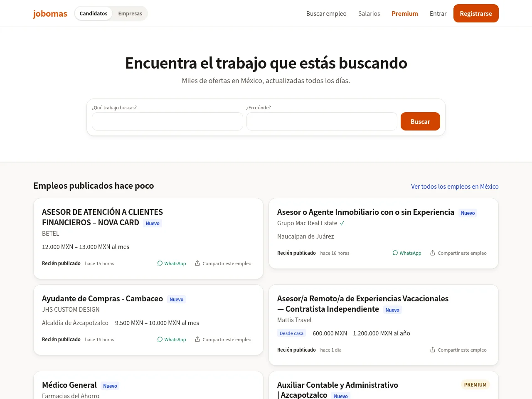Focus the '¿En dónde?' location input field
The image size is (532, 399).
[322, 121]
